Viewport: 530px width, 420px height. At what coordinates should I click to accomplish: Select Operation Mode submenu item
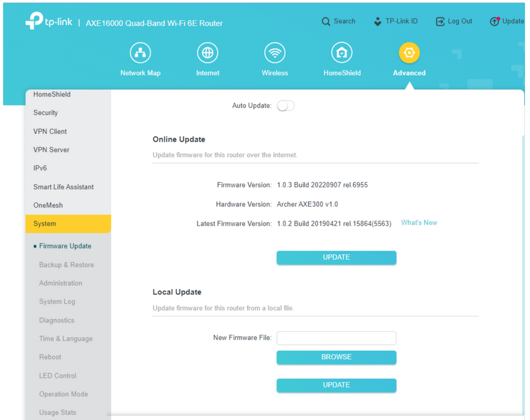point(63,394)
